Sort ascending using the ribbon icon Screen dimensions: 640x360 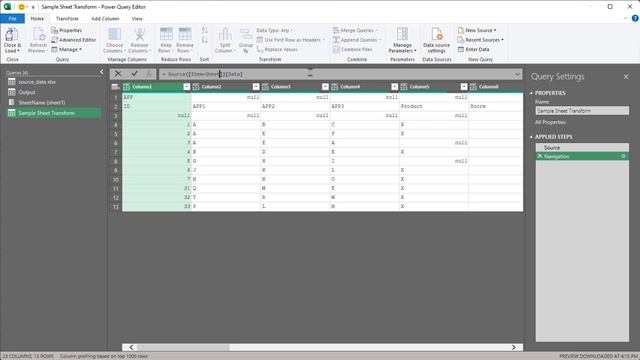click(x=204, y=31)
